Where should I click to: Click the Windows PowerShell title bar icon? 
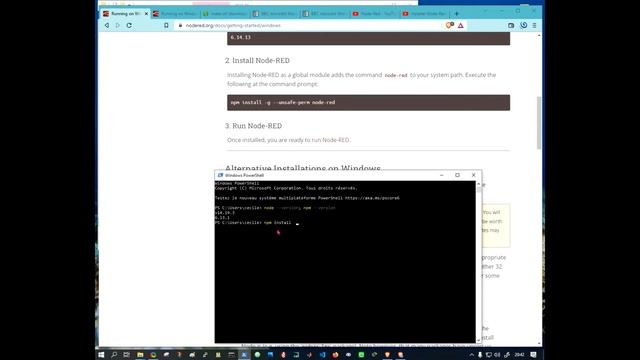click(x=220, y=175)
